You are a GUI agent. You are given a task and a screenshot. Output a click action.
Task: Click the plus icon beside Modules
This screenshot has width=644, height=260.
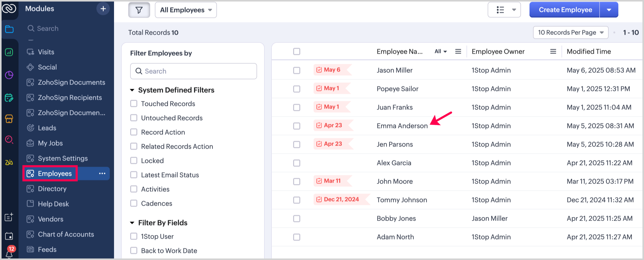[x=103, y=9]
